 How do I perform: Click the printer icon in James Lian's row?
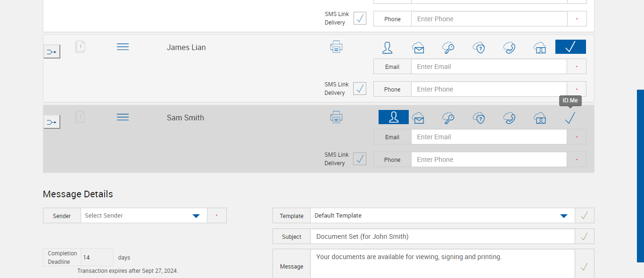(336, 47)
